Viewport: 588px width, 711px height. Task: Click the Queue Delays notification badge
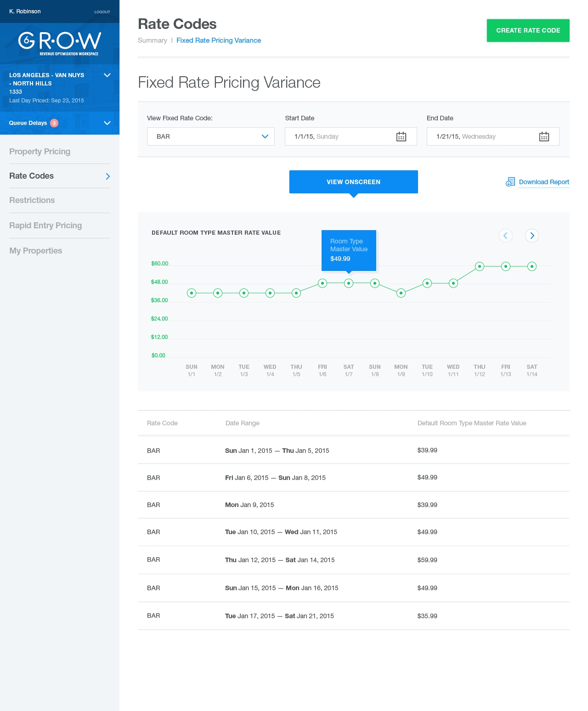tap(54, 123)
